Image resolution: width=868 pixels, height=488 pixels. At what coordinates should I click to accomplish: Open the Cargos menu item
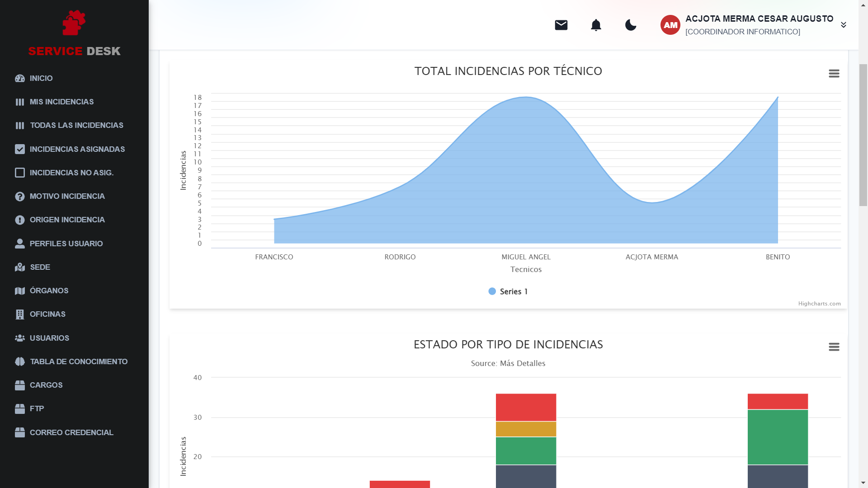(46, 385)
